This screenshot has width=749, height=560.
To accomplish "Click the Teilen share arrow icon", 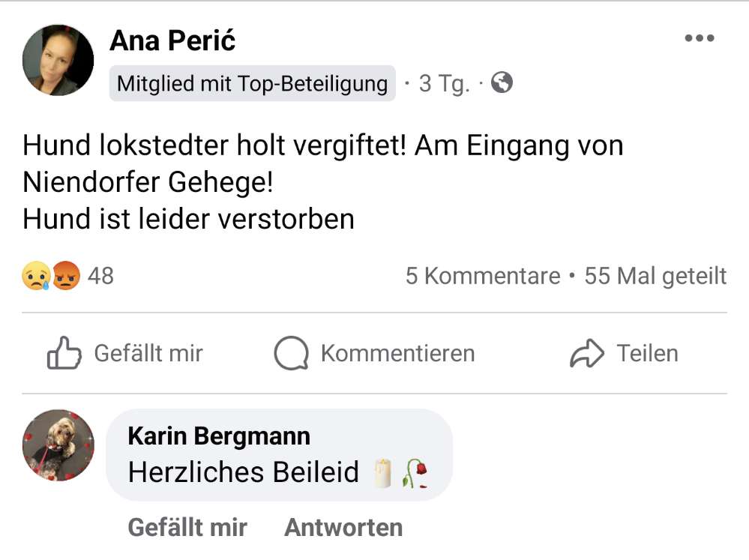I will click(589, 352).
